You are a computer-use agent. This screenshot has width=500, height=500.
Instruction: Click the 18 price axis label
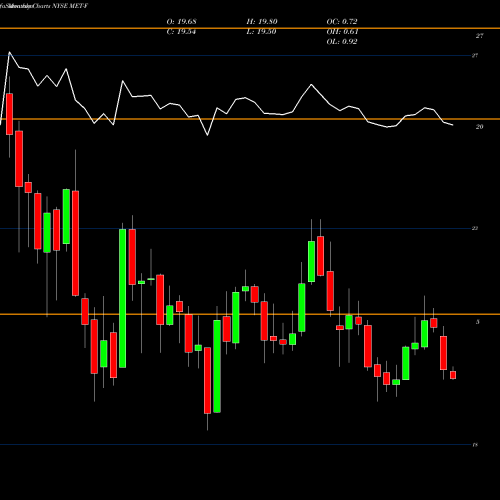click(475, 445)
